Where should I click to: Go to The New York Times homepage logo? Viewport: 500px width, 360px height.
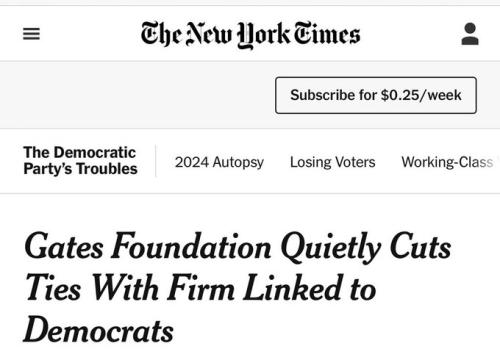(250, 35)
